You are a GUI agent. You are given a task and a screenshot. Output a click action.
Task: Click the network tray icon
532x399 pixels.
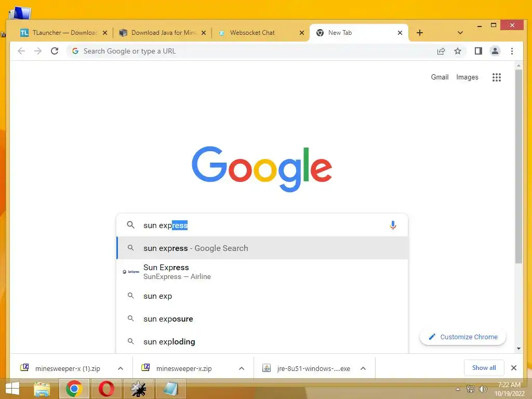(471, 389)
